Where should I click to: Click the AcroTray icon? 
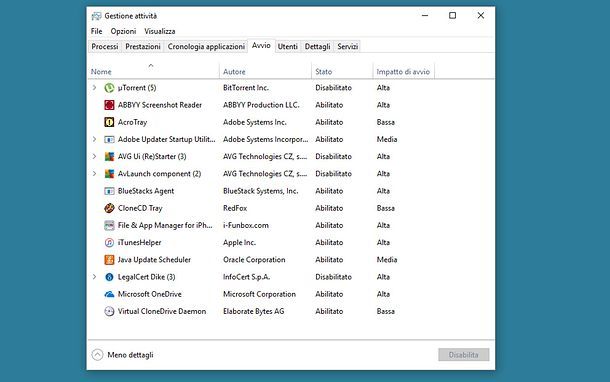(x=109, y=122)
